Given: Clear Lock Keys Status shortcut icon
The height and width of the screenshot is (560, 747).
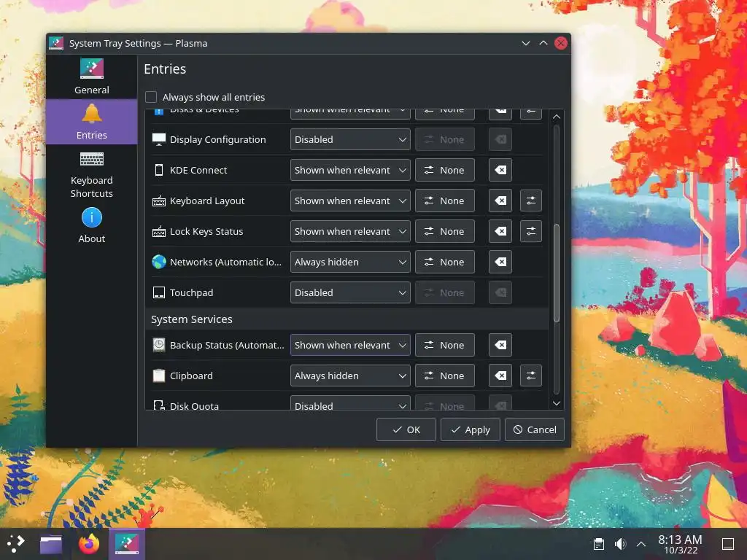Looking at the screenshot, I should click(500, 231).
